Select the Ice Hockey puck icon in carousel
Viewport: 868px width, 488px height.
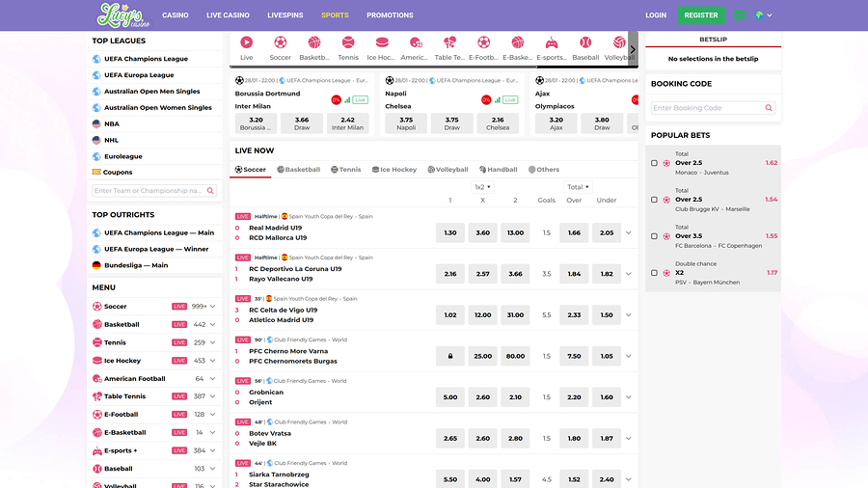click(382, 42)
